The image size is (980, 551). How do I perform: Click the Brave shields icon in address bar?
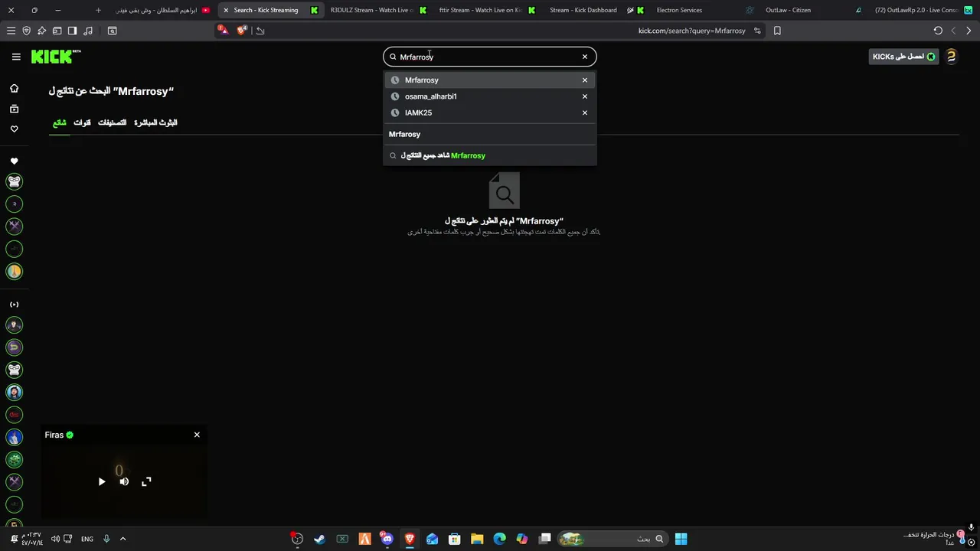click(242, 31)
